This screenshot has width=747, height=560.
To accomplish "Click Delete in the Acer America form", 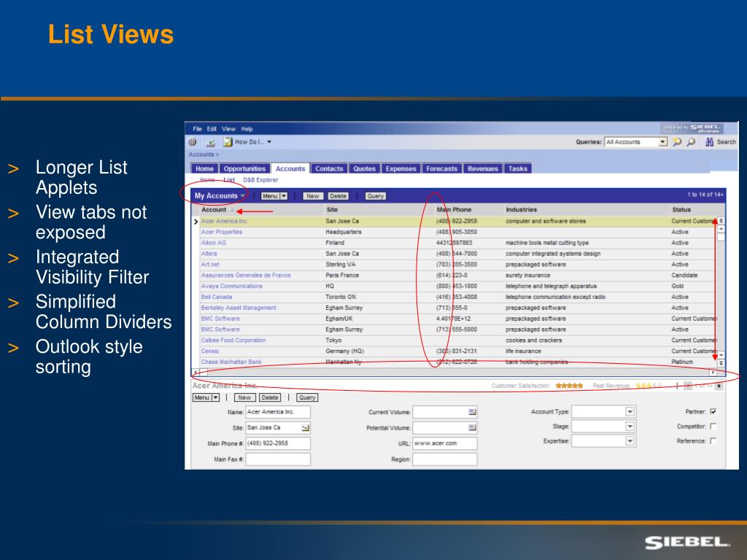I will point(270,397).
